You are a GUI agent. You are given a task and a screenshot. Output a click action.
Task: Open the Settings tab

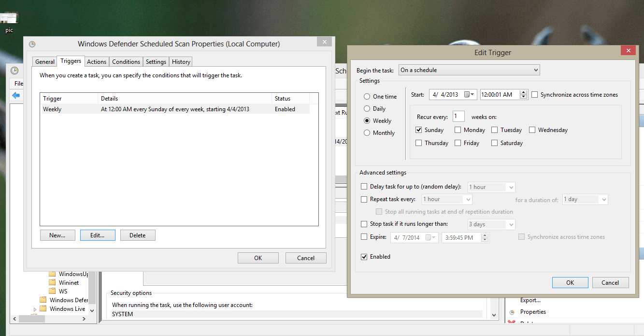click(x=156, y=62)
